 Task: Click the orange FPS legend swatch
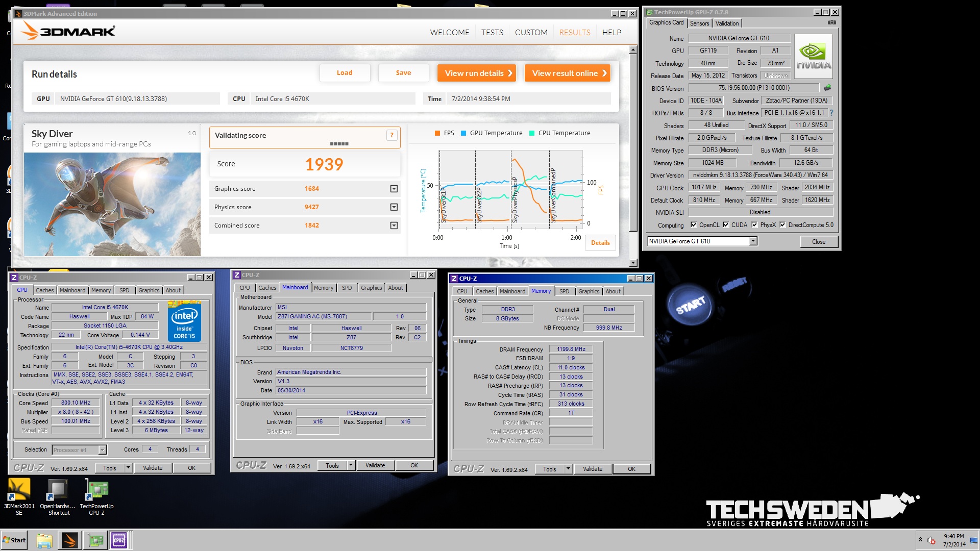click(x=437, y=133)
